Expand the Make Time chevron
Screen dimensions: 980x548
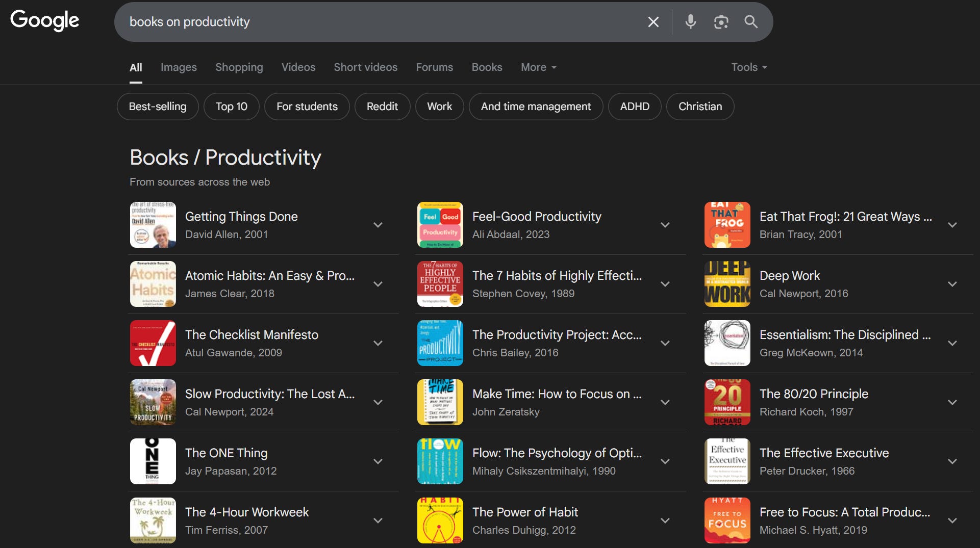(x=665, y=402)
